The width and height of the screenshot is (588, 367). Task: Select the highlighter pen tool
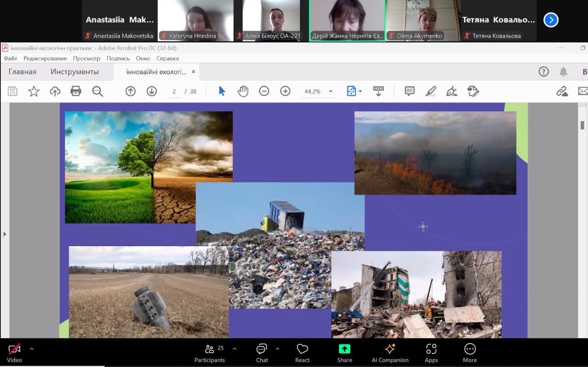(x=430, y=91)
